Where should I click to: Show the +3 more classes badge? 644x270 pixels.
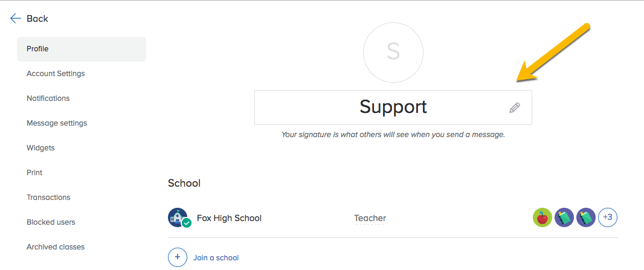(608, 218)
